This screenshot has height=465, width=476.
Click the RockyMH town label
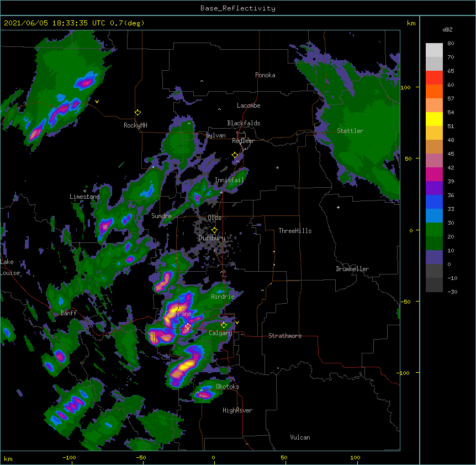(x=135, y=125)
